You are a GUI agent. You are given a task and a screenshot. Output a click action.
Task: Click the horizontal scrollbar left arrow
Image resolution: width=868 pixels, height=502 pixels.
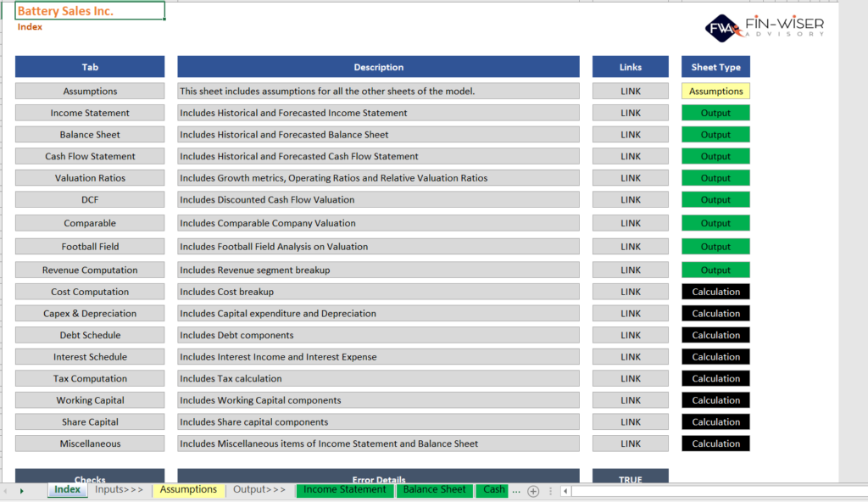pos(565,491)
